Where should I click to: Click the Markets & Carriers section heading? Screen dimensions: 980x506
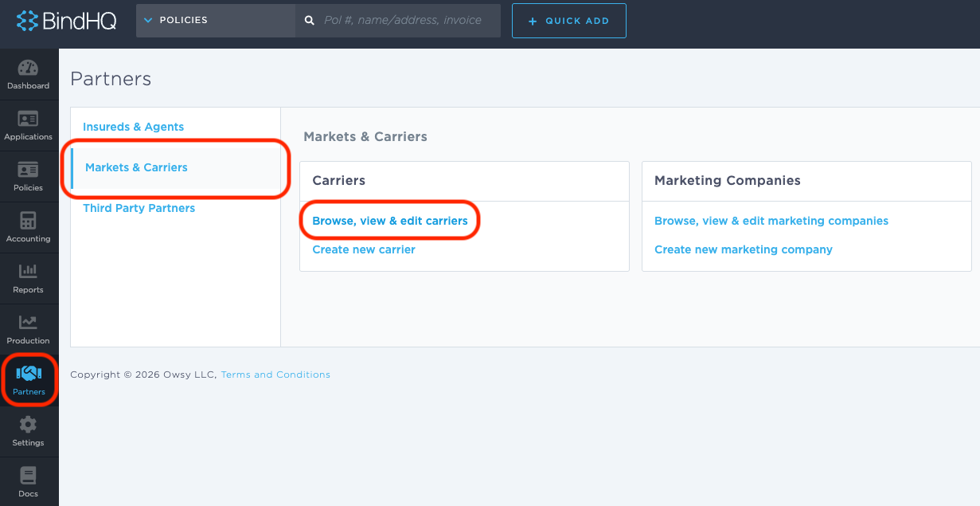pos(365,137)
